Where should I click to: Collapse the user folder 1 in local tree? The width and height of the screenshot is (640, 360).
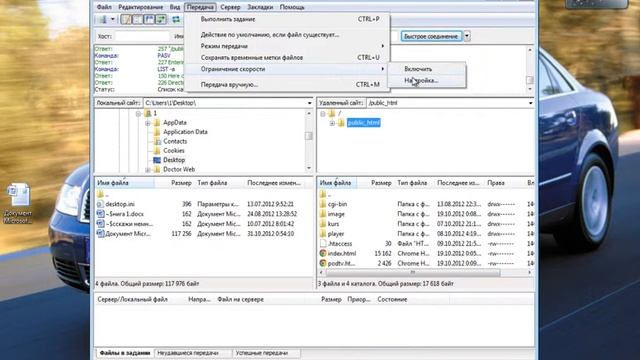click(138, 113)
